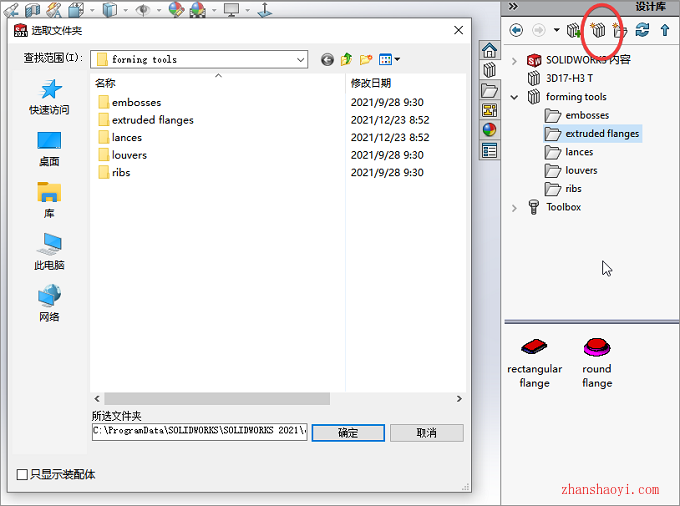Viewport: 680px width, 506px height.
Task: Cancel with the 取消 button
Action: point(427,433)
